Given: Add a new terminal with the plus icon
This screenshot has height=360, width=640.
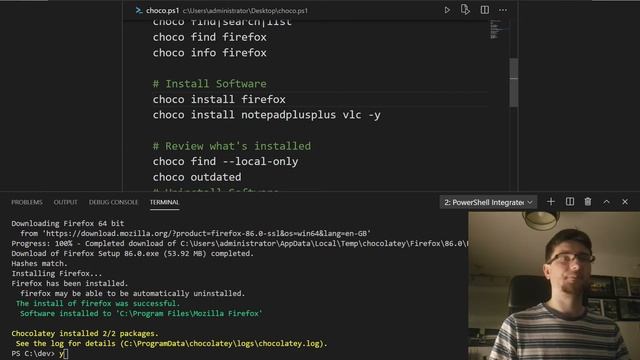Looking at the screenshot, I should (551, 202).
